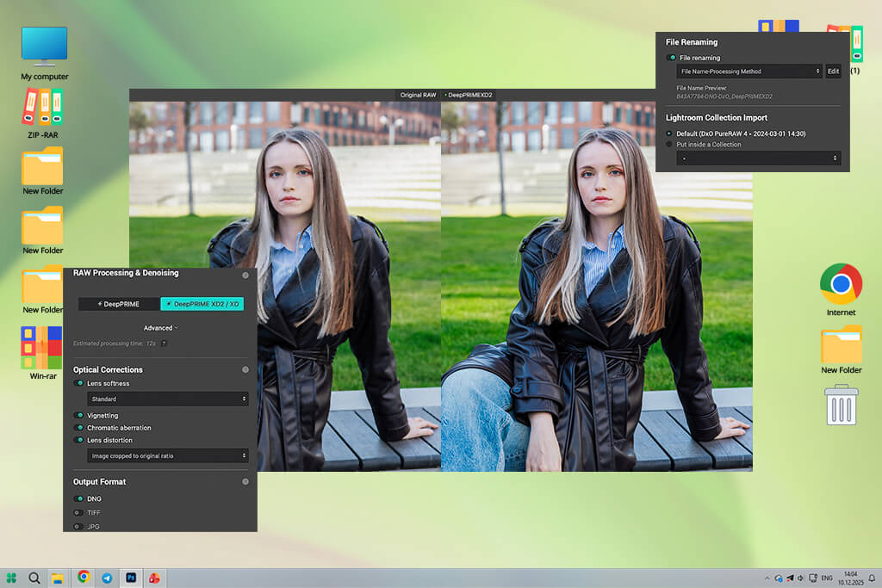Viewport: 882px width, 588px height.
Task: Click the Telegram plane icon in the tray
Action: tap(790, 578)
